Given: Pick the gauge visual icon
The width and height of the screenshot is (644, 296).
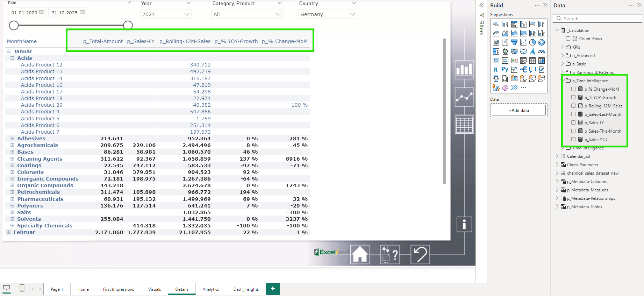Looking at the screenshot, I should click(x=541, y=51).
